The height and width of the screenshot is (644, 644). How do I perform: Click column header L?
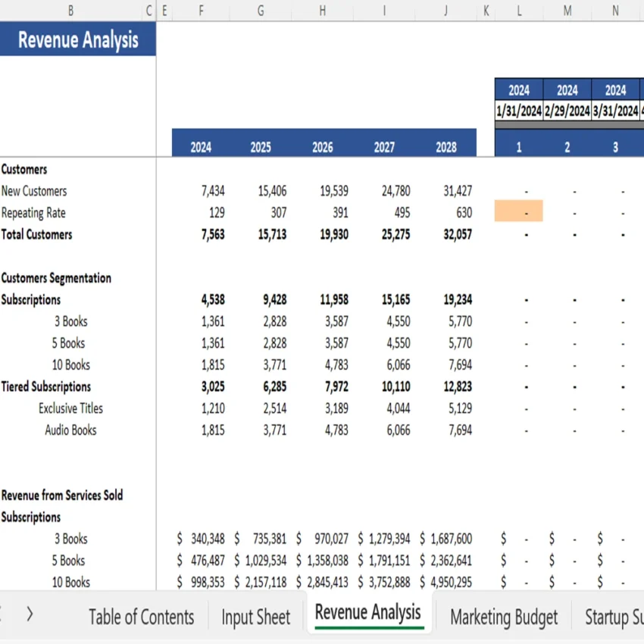tap(519, 11)
